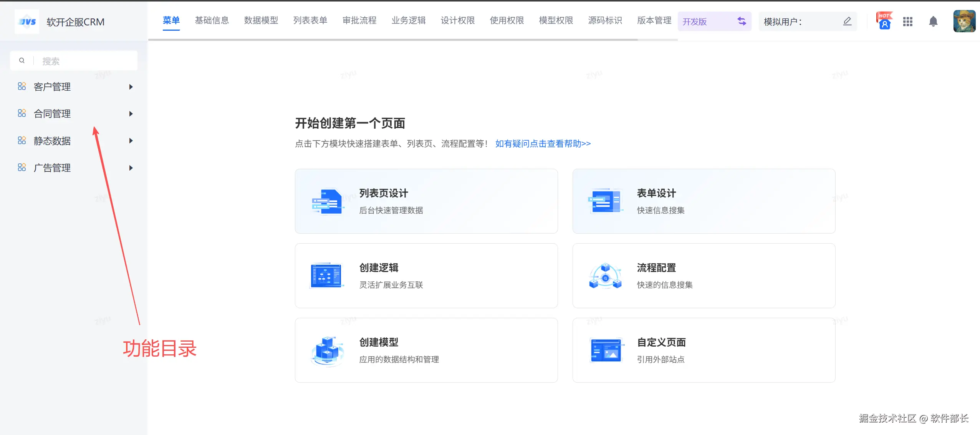Open the 自定义页面 card

pos(704,350)
